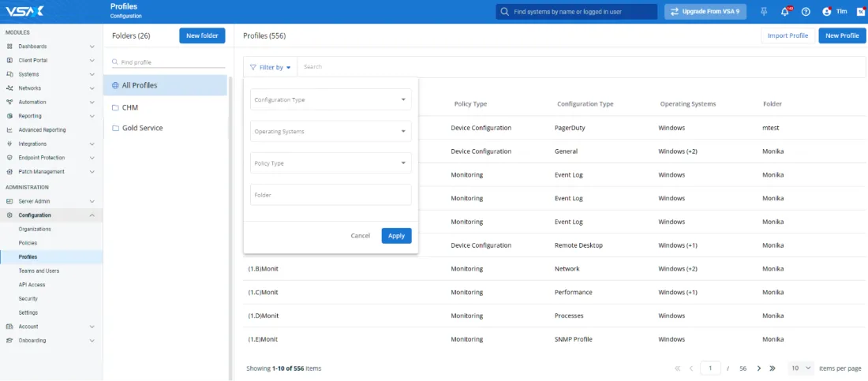Collapse the Configuration menu section

point(92,215)
